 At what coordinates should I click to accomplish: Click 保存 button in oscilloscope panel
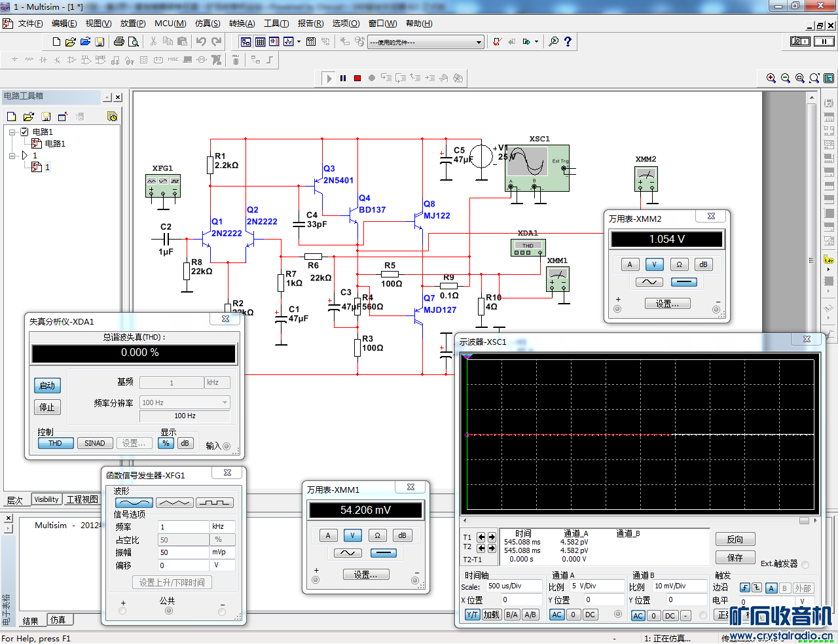pos(735,558)
